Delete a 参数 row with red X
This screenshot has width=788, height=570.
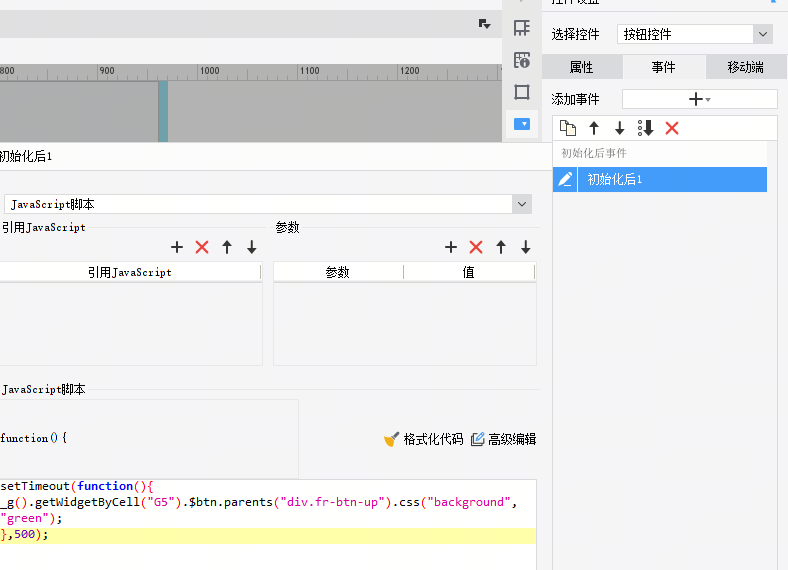[476, 247]
